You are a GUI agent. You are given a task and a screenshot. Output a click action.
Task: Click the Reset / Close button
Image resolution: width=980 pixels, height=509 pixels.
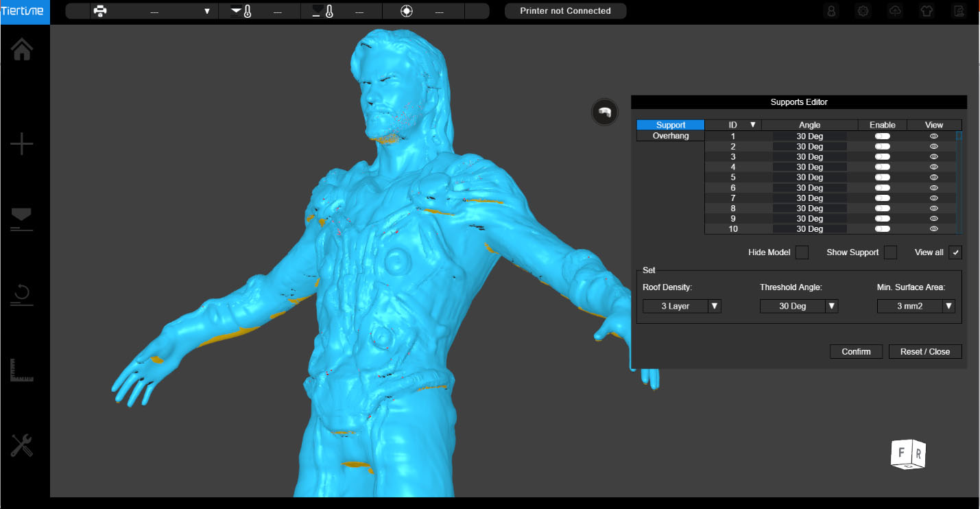click(925, 351)
